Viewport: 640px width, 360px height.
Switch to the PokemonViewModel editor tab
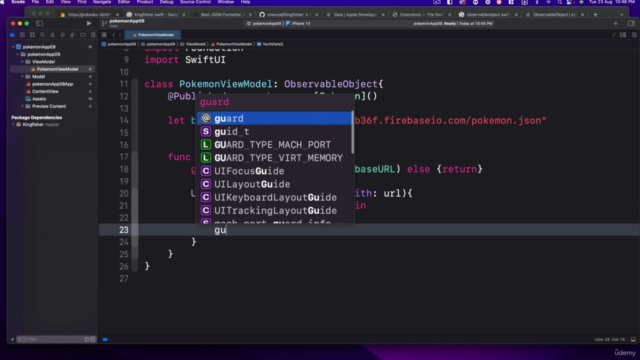tap(153, 35)
